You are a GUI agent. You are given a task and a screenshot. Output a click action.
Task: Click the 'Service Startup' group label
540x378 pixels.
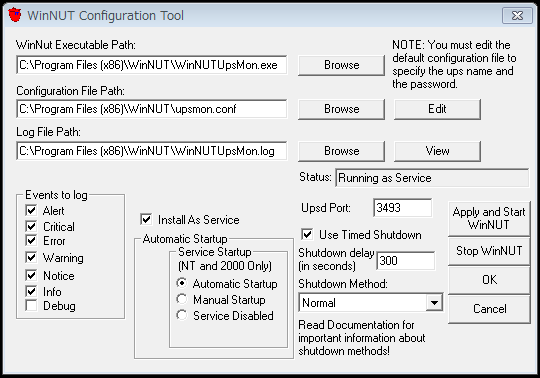point(215,252)
